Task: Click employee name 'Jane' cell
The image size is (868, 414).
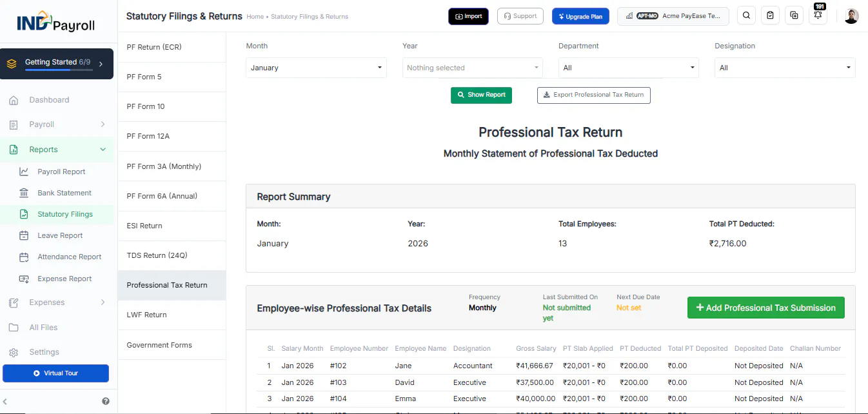Action: tap(403, 366)
